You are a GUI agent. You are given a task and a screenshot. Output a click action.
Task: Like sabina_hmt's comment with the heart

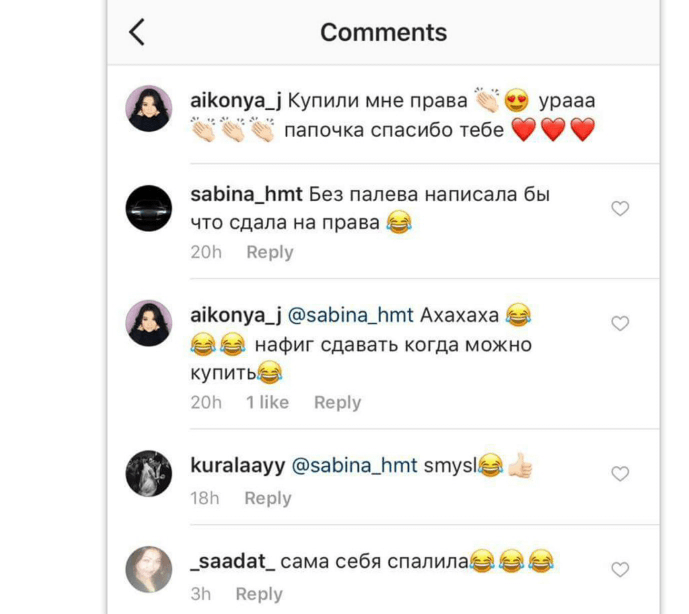pos(620,208)
